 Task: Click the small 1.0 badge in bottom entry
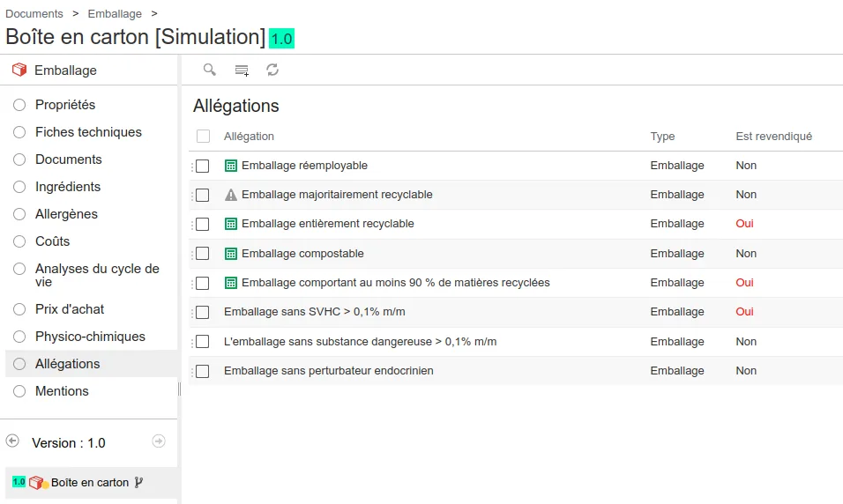[19, 481]
